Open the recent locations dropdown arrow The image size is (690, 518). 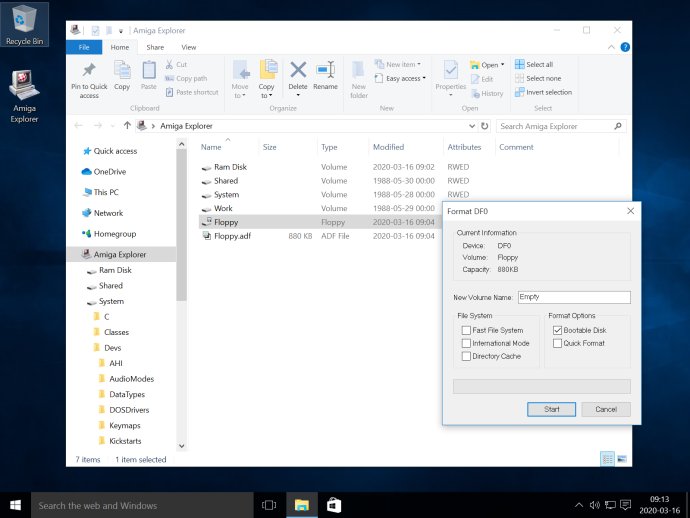point(113,126)
